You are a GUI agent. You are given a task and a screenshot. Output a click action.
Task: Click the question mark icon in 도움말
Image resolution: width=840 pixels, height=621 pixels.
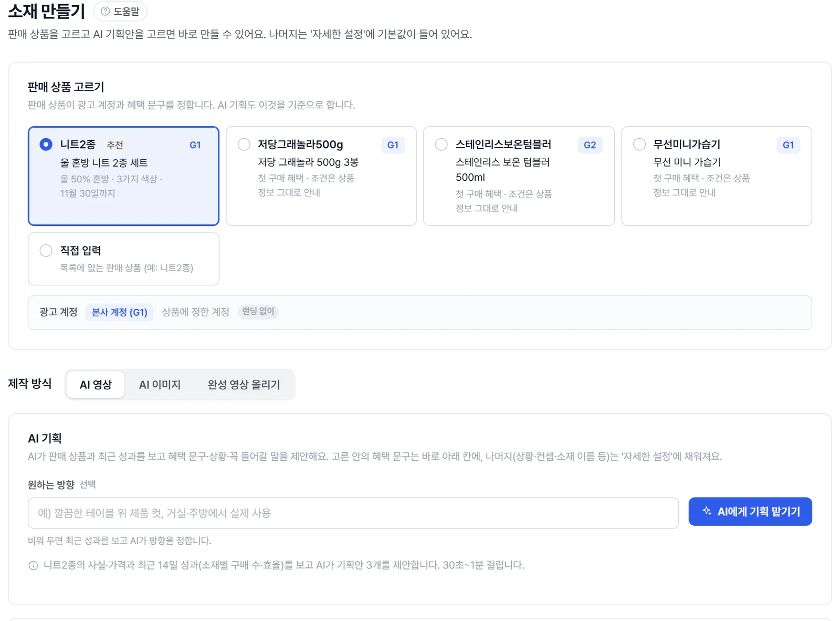106,11
